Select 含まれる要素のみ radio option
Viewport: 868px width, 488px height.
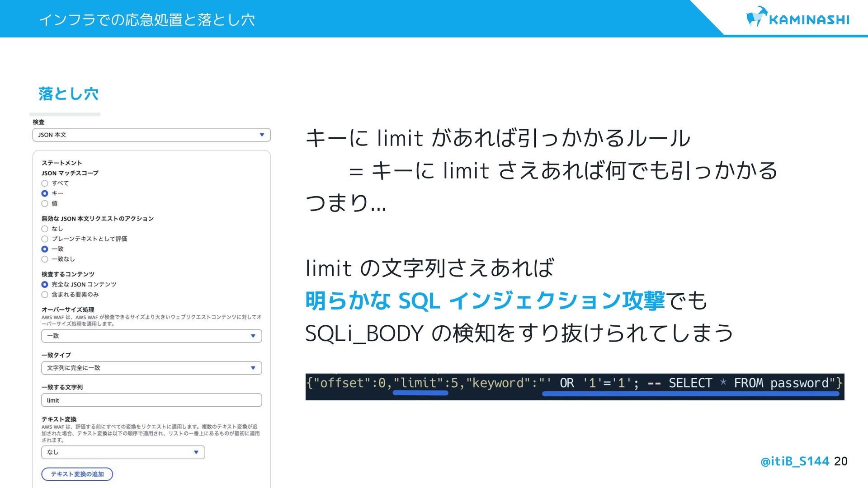point(45,295)
